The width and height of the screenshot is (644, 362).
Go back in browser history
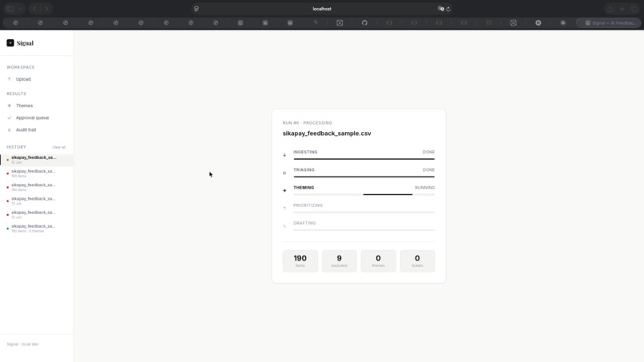[34, 9]
